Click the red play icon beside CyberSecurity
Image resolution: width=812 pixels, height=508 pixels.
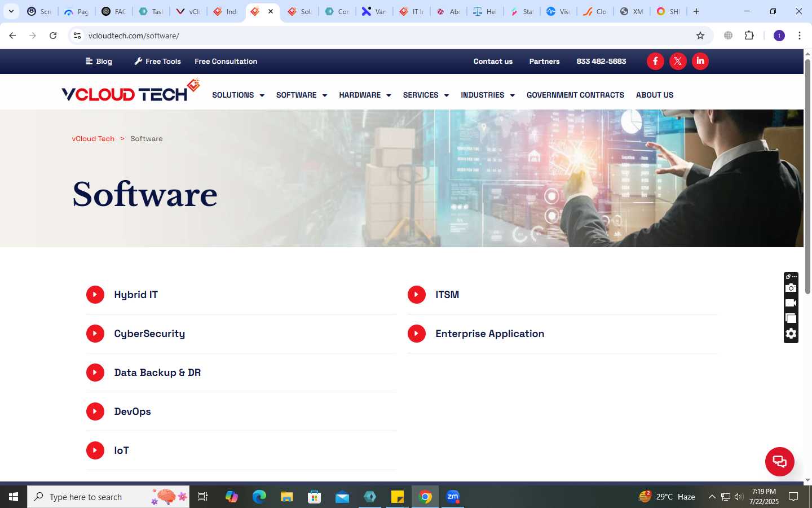point(95,334)
